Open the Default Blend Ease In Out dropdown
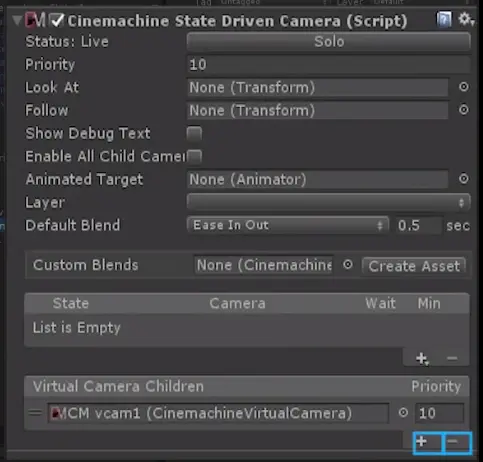 coord(288,225)
